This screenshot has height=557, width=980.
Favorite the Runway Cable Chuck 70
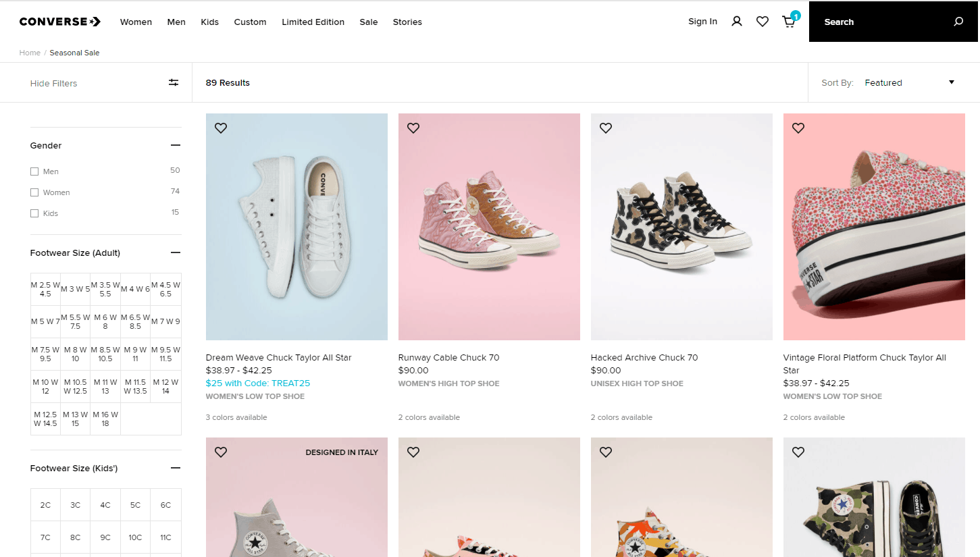413,128
